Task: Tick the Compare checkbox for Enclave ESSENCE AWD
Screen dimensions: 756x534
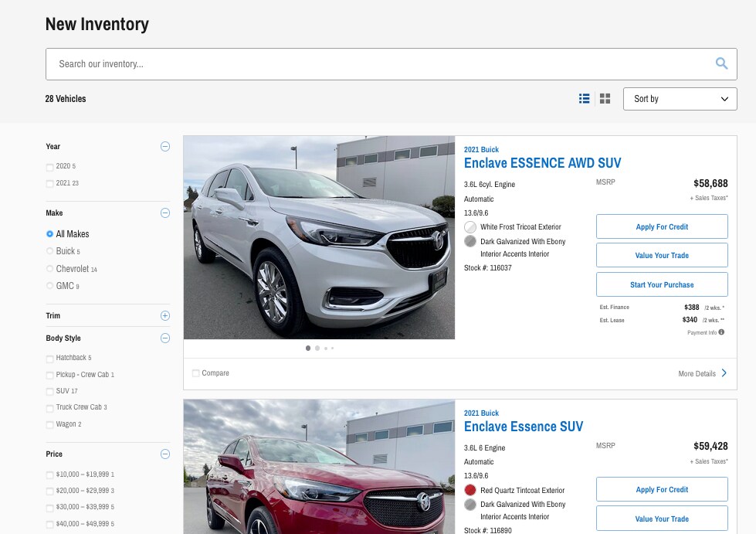Action: point(195,373)
